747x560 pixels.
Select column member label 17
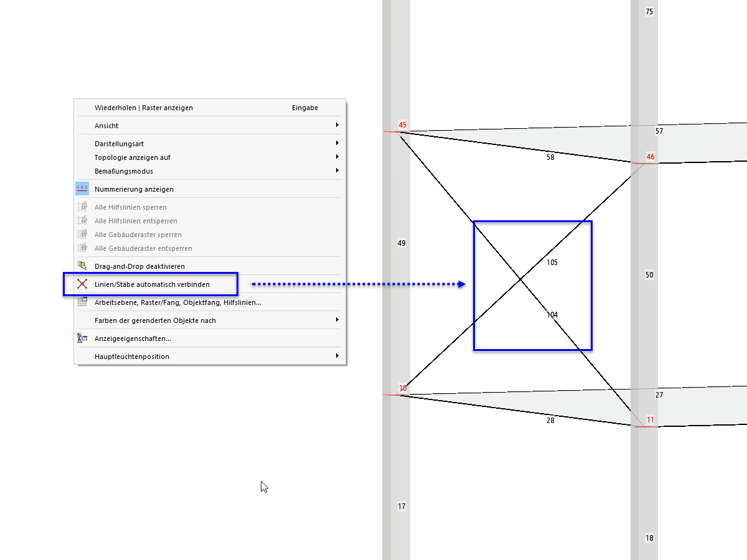tap(402, 506)
